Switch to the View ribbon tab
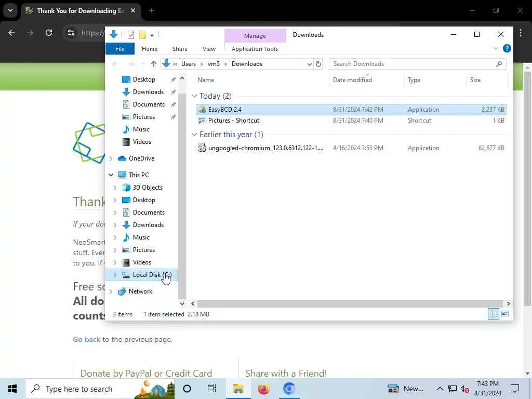532x399 pixels. (x=209, y=49)
